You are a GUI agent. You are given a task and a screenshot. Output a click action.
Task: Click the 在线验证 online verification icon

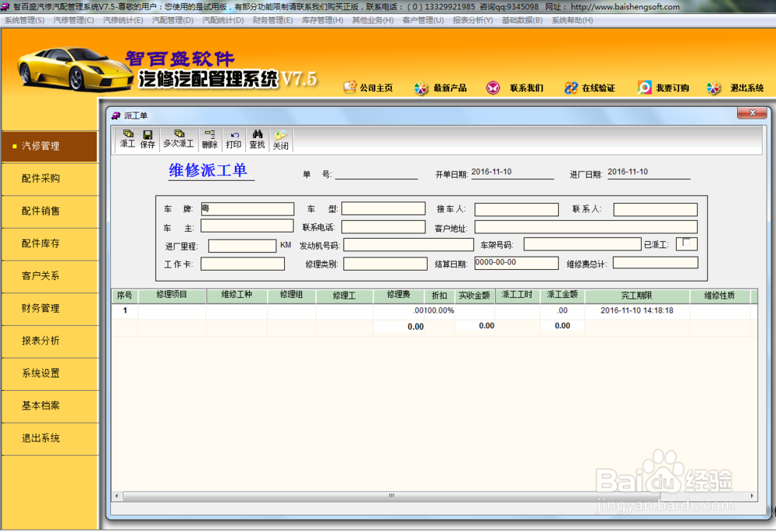click(x=571, y=88)
